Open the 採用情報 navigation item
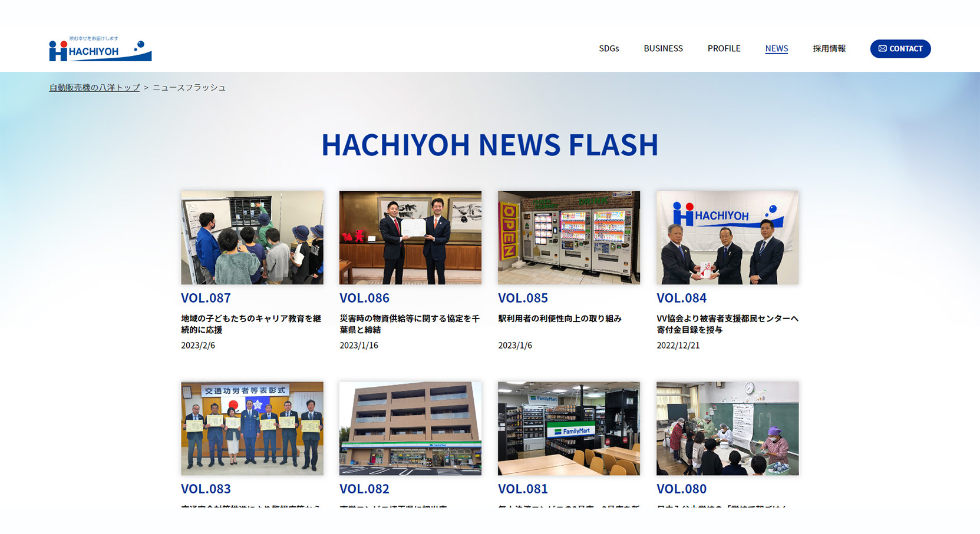 click(x=829, y=48)
